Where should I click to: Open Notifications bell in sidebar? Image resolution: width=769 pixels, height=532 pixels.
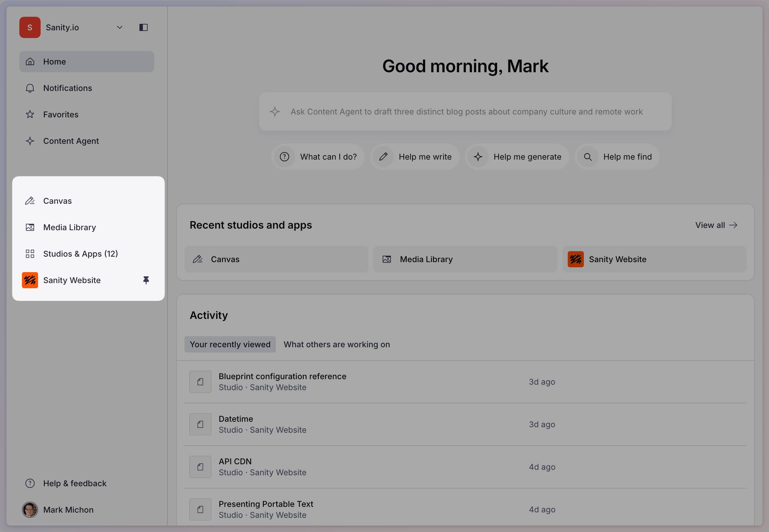coord(87,88)
